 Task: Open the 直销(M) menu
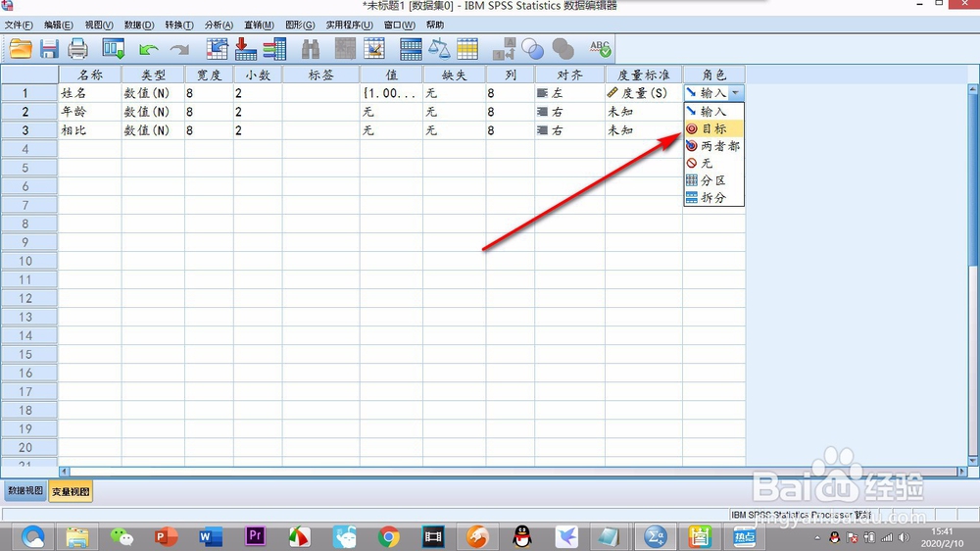point(259,25)
